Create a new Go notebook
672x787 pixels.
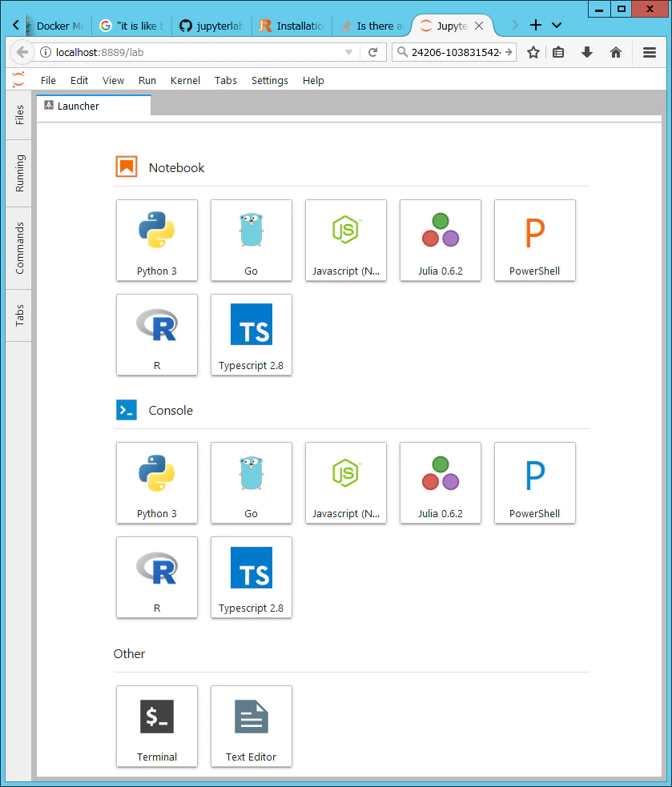pyautogui.click(x=251, y=240)
